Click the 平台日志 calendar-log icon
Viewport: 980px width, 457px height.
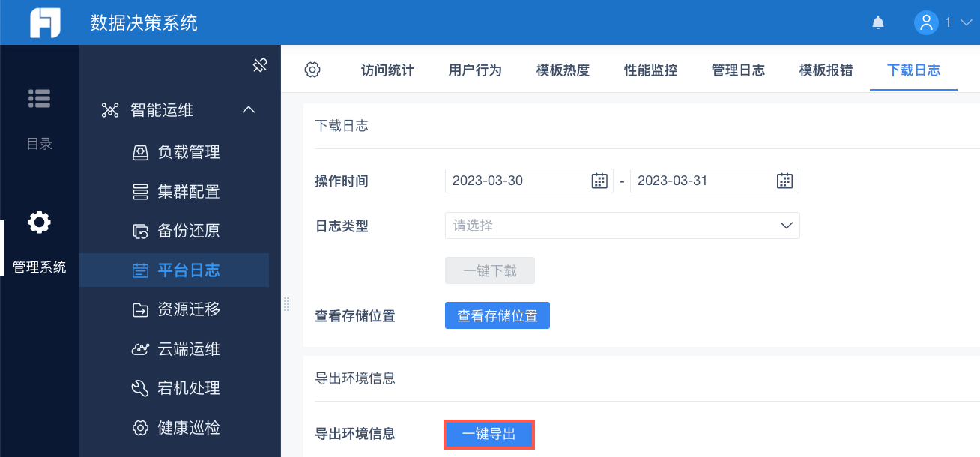tap(140, 270)
